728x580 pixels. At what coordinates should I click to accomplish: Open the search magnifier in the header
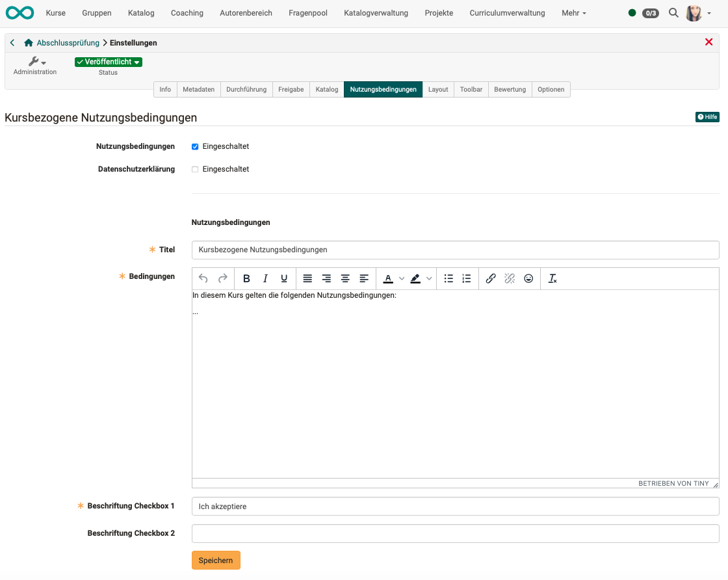coord(673,13)
